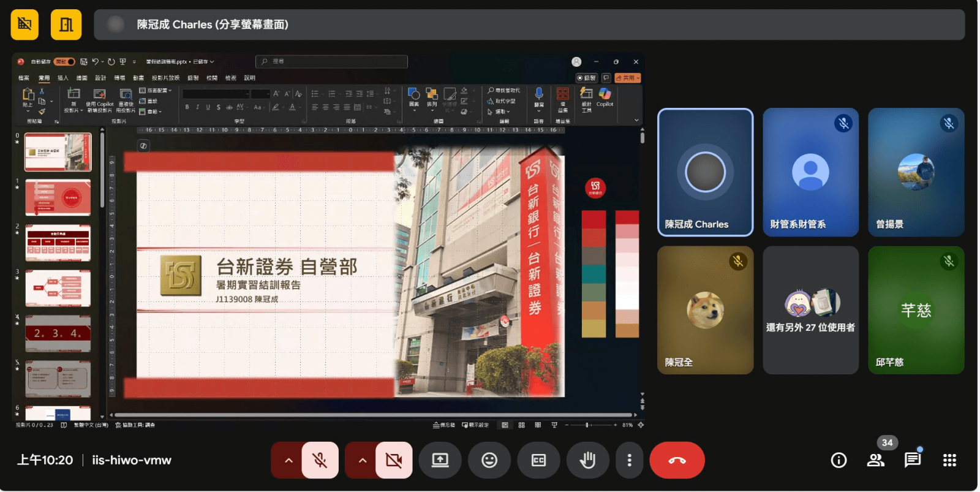Click the 新投影片 new slide button

[73, 100]
